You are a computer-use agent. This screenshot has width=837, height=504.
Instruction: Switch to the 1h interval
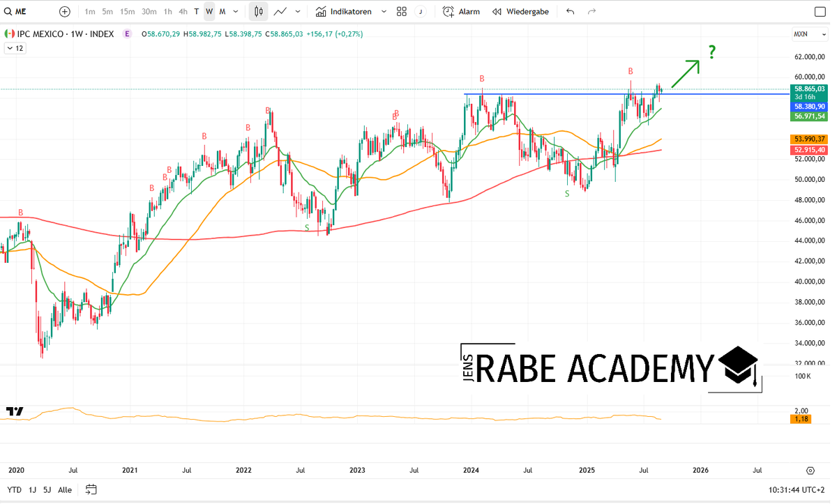pyautogui.click(x=168, y=11)
